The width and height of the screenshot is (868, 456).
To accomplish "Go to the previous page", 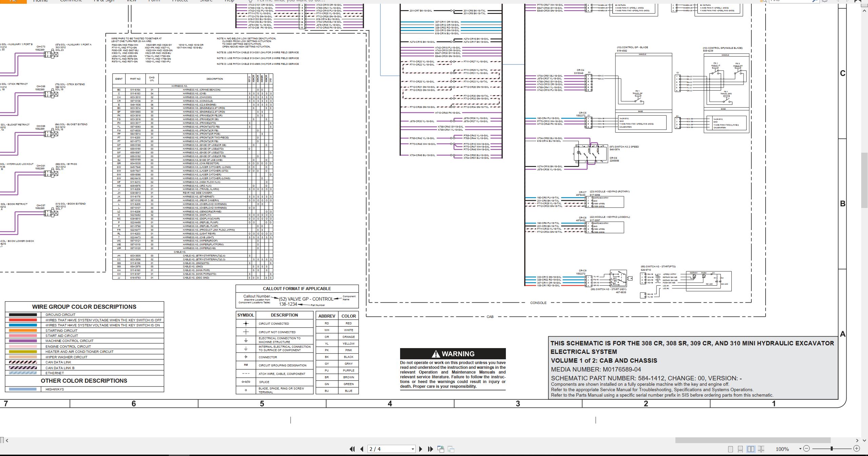I will [x=362, y=449].
